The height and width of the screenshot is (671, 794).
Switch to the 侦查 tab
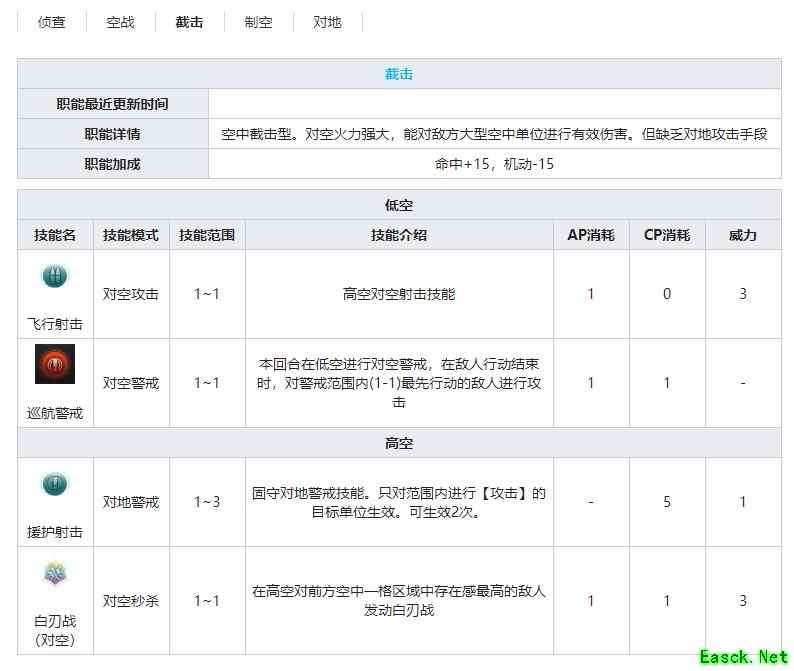point(52,22)
